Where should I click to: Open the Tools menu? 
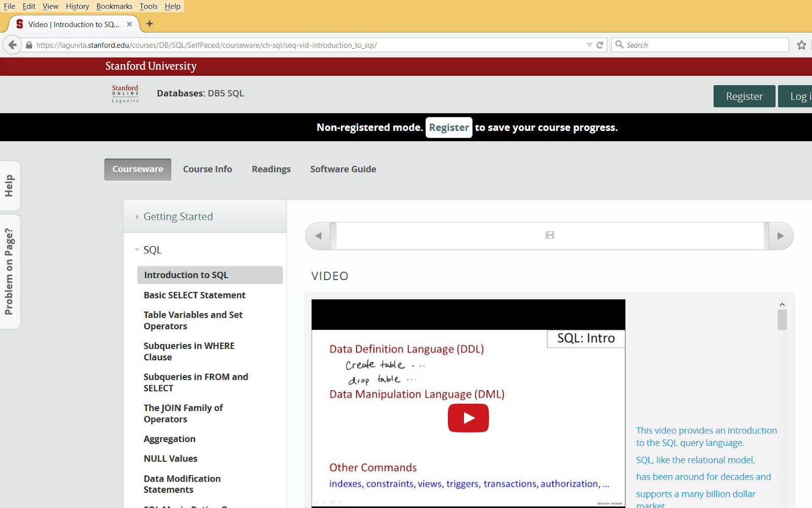pos(149,6)
